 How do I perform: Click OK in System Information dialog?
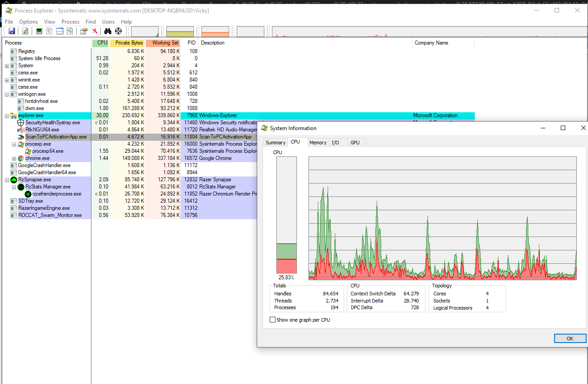[x=570, y=339]
